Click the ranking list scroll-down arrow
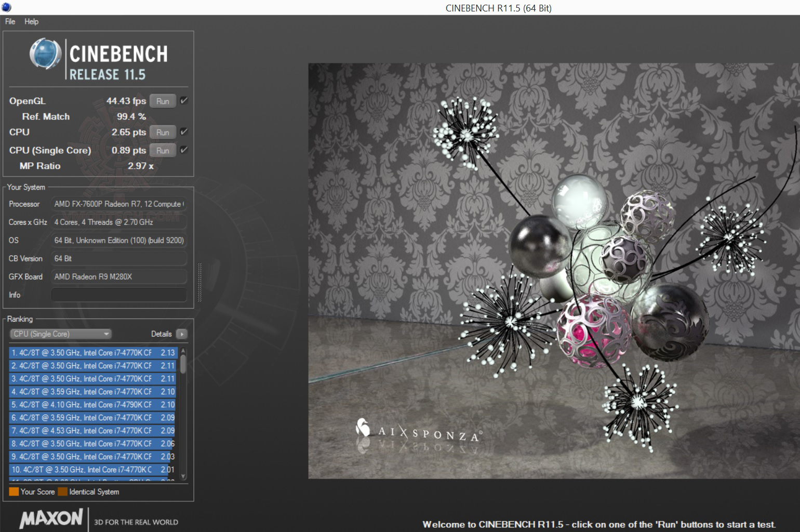Image resolution: width=800 pixels, height=532 pixels. coord(183,476)
